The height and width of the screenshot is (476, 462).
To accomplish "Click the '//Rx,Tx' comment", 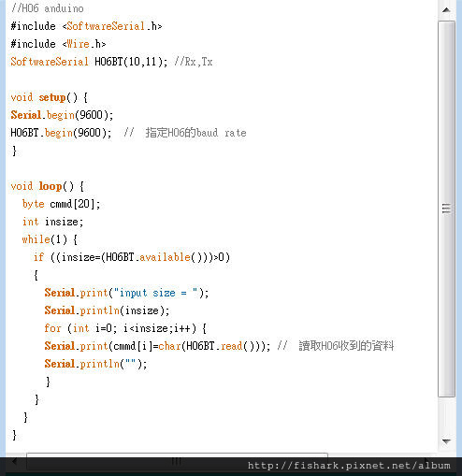I will click(x=194, y=62).
